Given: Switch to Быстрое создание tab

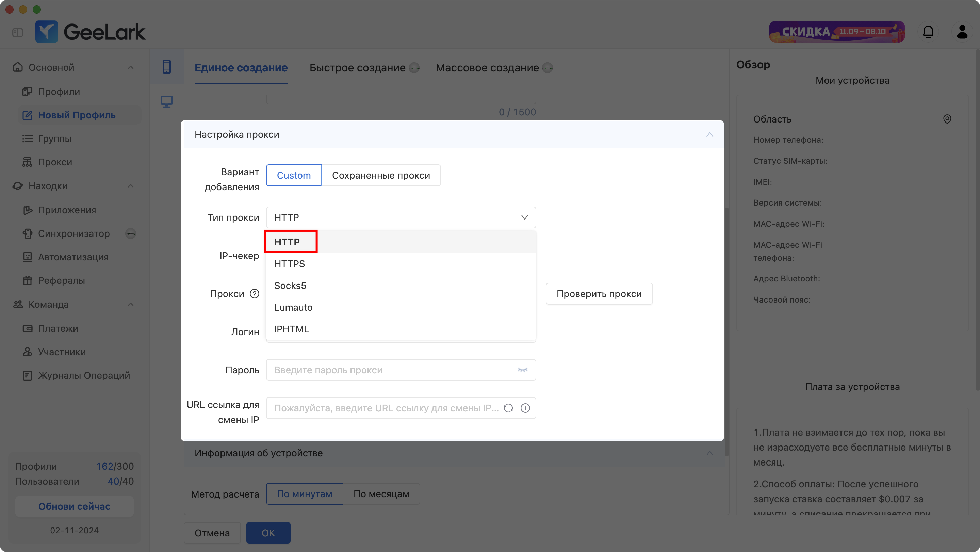Looking at the screenshot, I should coord(357,68).
